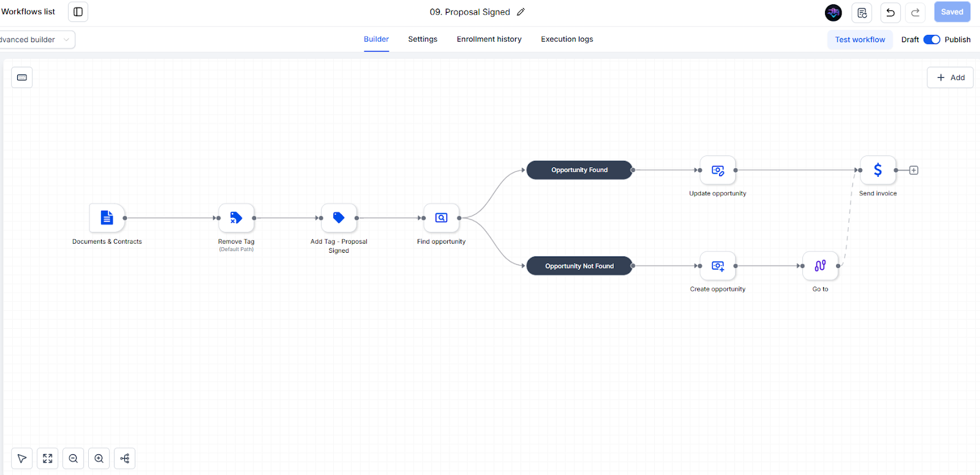Click the pencil icon to rename workflow
This screenshot has height=475, width=980.
pos(521,12)
